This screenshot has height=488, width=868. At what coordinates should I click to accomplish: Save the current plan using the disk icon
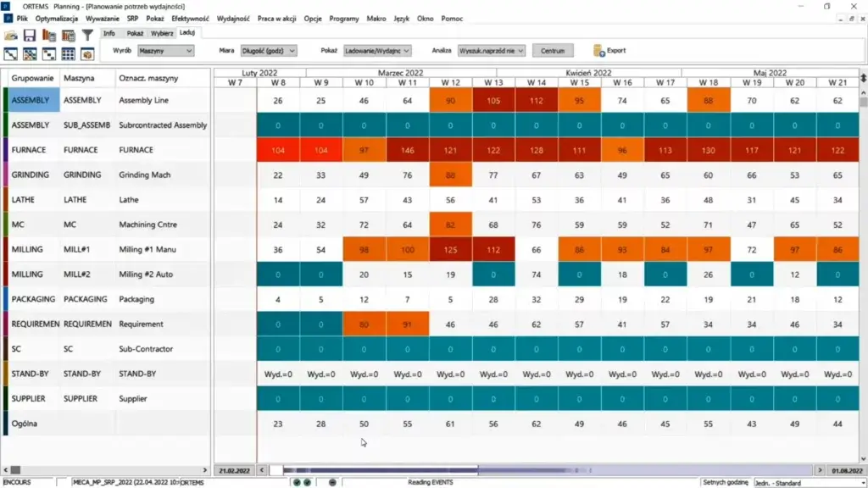point(30,36)
